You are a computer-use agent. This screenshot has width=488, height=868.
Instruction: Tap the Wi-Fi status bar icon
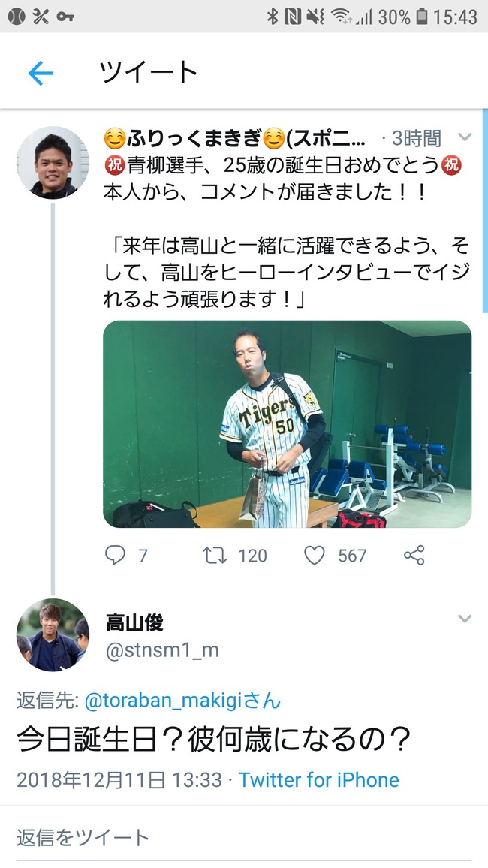342,16
